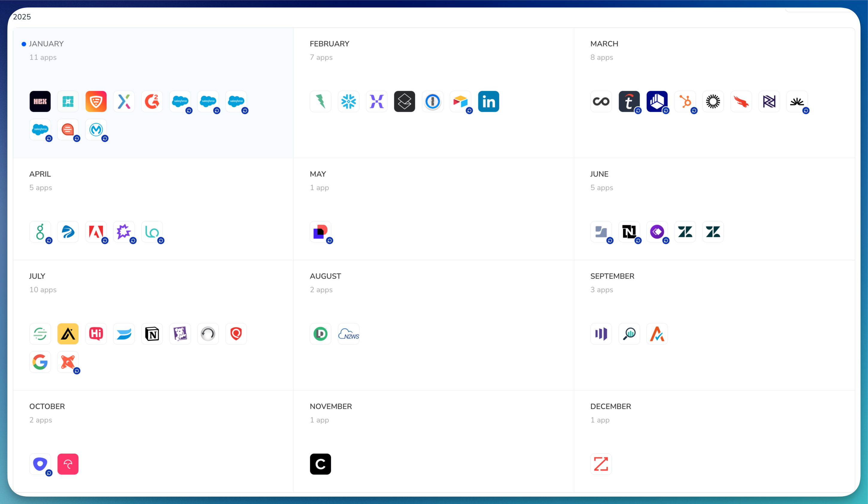Viewport: 868px width, 504px height.
Task: Select the JULY month heading
Action: pos(37,276)
